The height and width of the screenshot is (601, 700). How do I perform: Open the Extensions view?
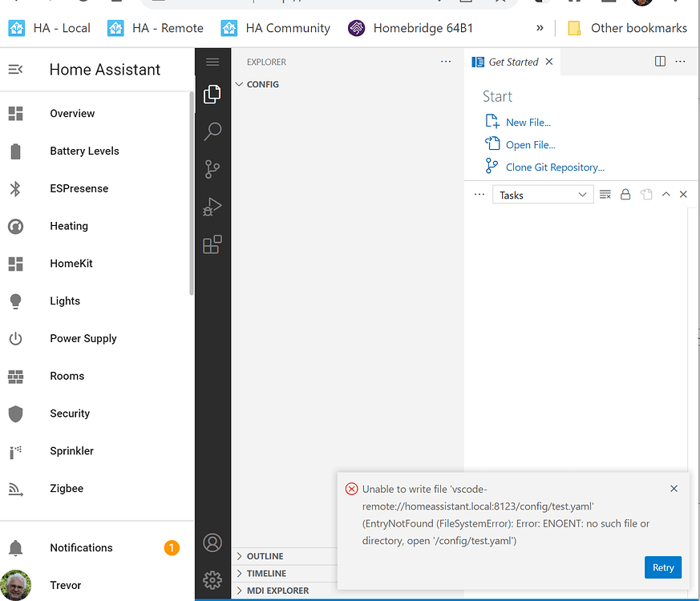pyautogui.click(x=212, y=244)
